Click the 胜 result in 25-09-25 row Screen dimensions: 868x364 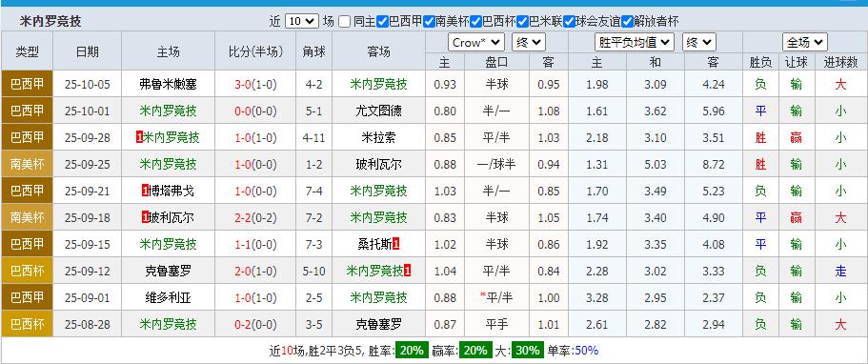point(760,164)
